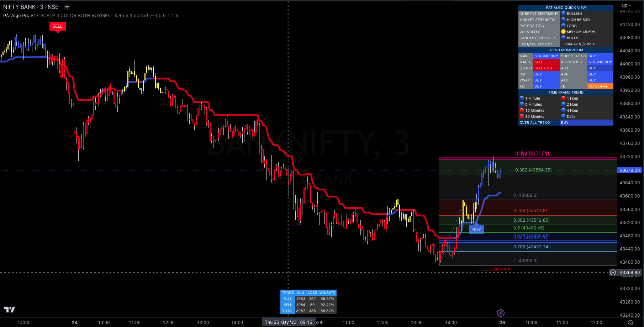Click the 43800.00 price scale label
This screenshot has height=327, width=644.
(630, 130)
